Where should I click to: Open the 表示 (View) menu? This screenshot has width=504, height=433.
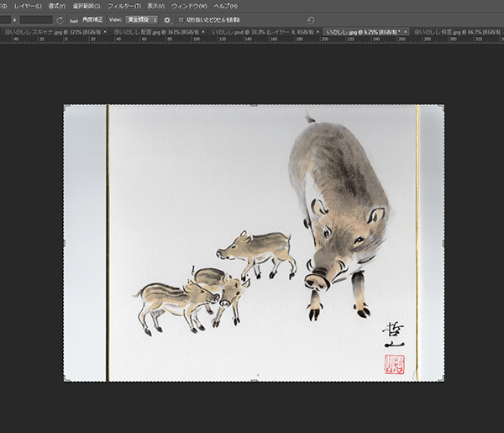[x=156, y=6]
